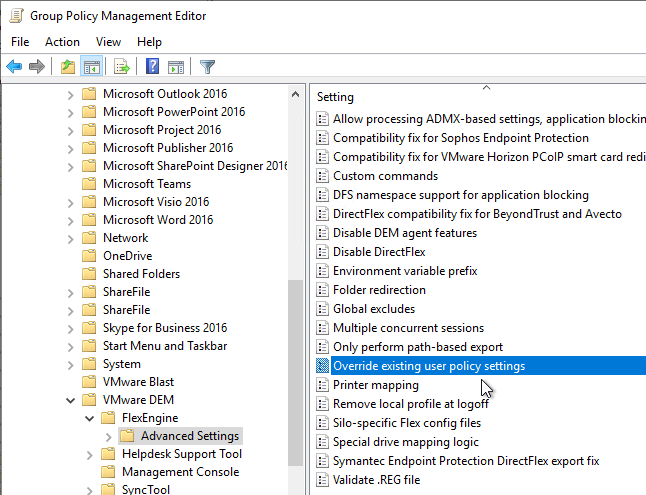The image size is (646, 495).
Task: Collapse the VMware DEM tree node
Action: pyautogui.click(x=70, y=400)
